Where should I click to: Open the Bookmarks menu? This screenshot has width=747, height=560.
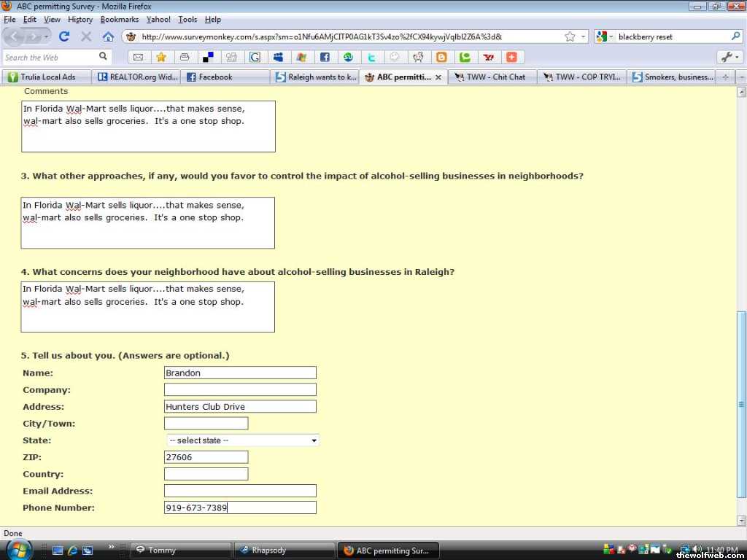[x=119, y=20]
